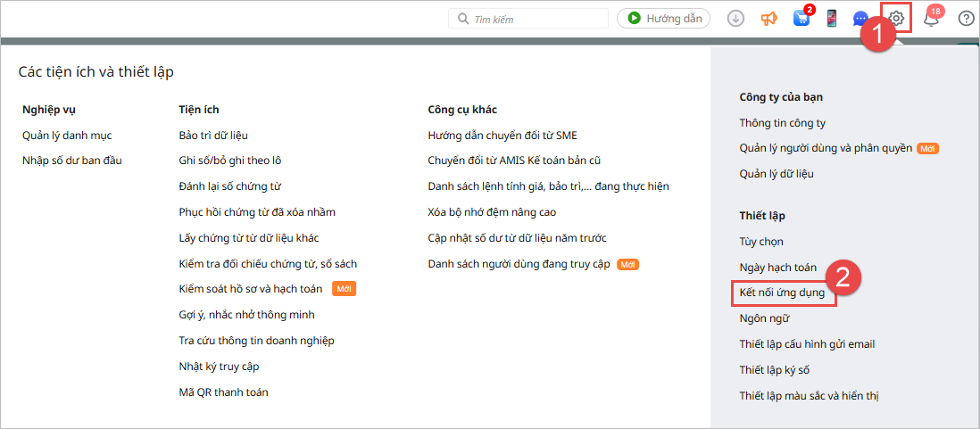This screenshot has width=980, height=429.
Task: Open the notifications bell
Action: pos(931,19)
